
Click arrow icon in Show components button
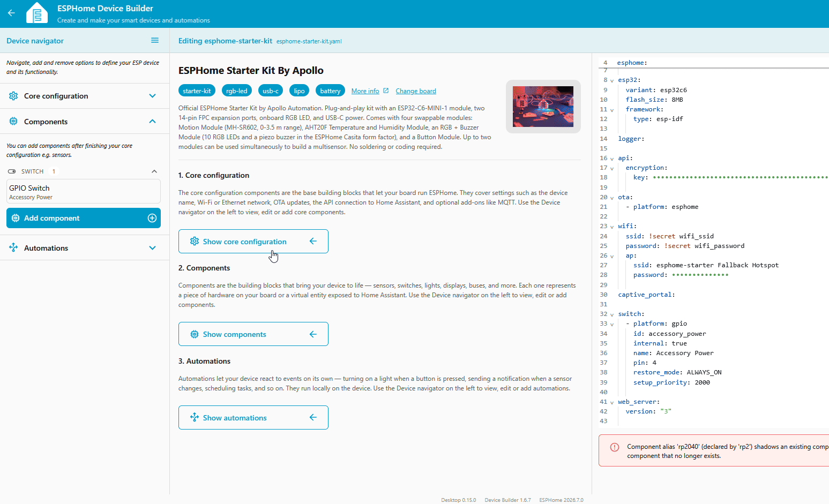[x=313, y=334]
